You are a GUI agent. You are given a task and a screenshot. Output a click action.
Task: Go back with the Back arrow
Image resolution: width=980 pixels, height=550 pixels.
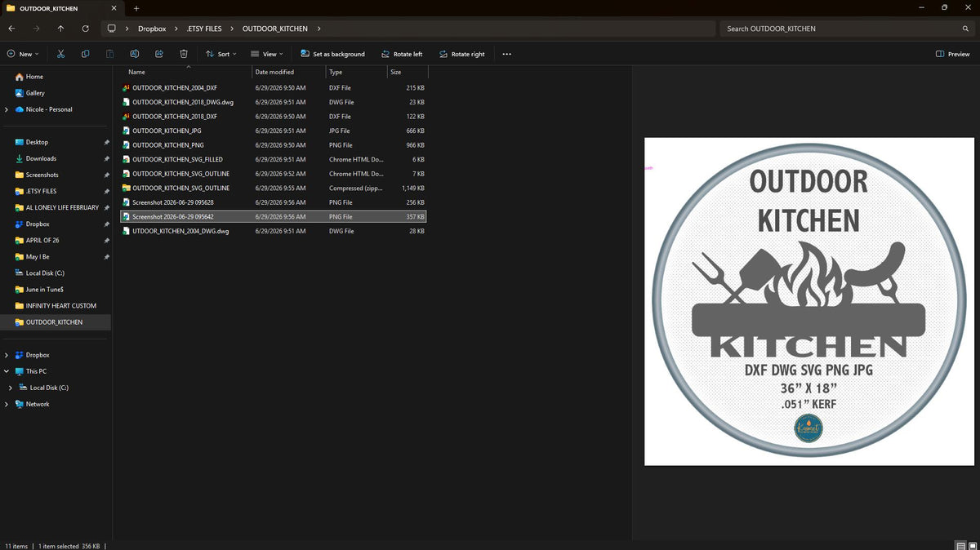11,29
